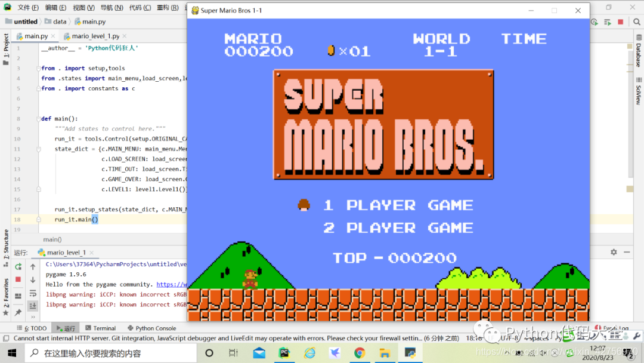Open Google Chrome from taskbar

[x=360, y=353]
